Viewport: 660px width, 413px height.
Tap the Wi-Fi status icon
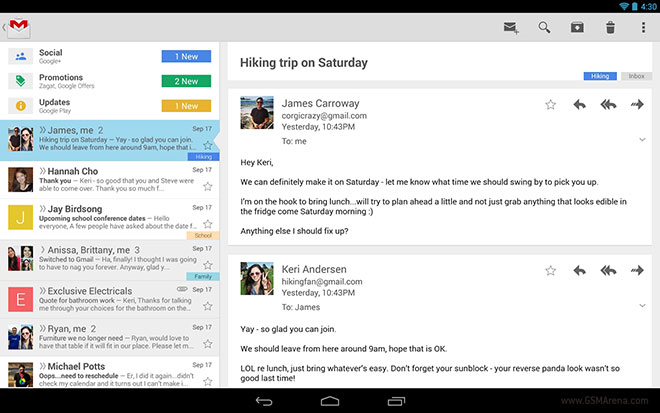[624, 6]
